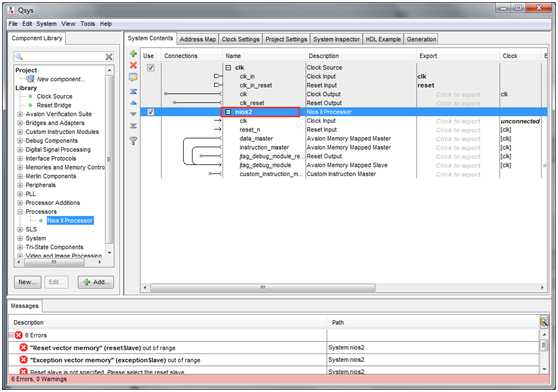
Task: Select Nios II Processor in library tree
Action: pos(70,221)
